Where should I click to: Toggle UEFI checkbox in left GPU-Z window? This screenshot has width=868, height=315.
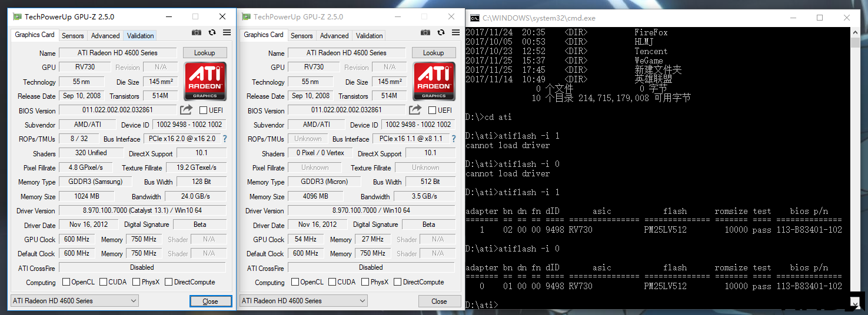[203, 110]
